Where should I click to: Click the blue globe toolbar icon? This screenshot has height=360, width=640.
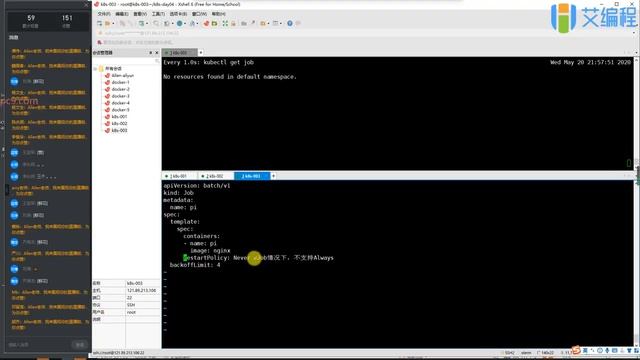pos(180,23)
